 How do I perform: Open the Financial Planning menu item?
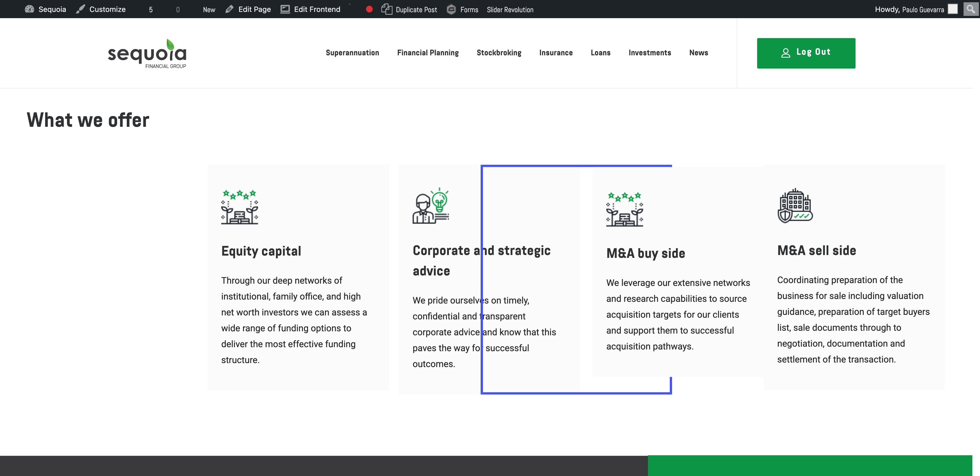(428, 53)
